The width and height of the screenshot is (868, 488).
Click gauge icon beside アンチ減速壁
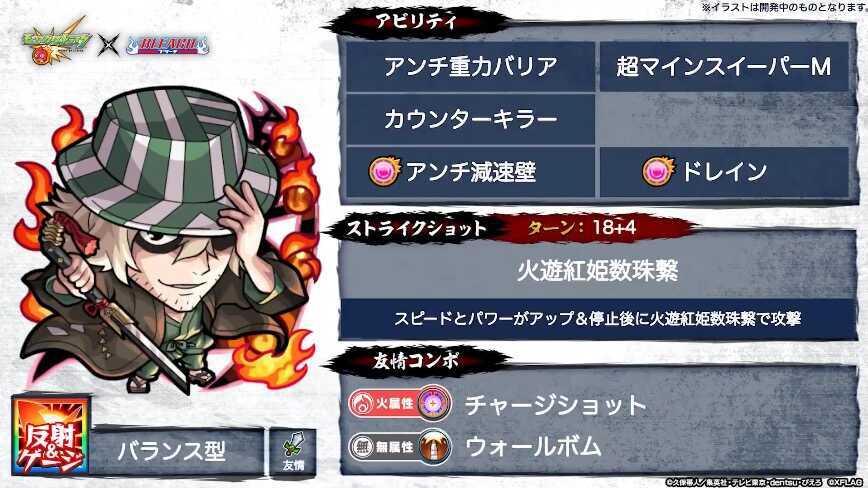click(x=384, y=171)
